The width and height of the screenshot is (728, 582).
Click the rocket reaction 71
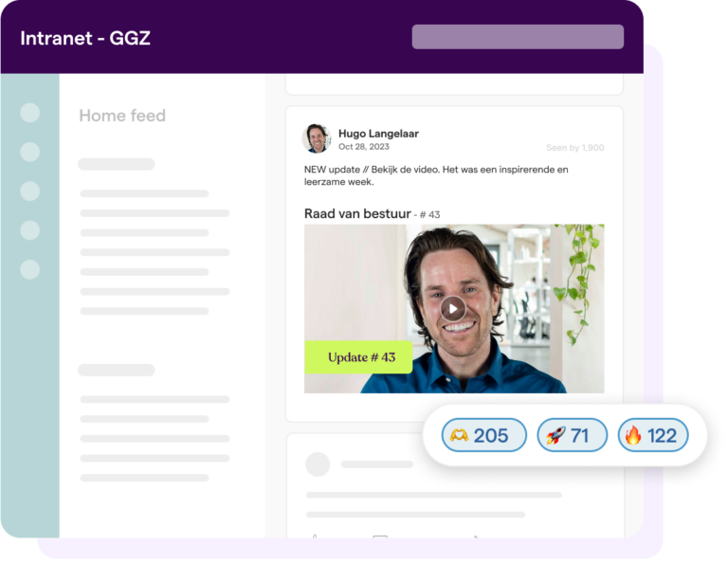pos(572,435)
